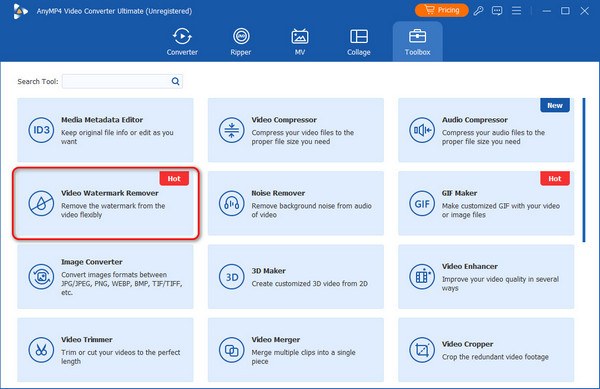Click the Video Compressor icon

pos(232,130)
